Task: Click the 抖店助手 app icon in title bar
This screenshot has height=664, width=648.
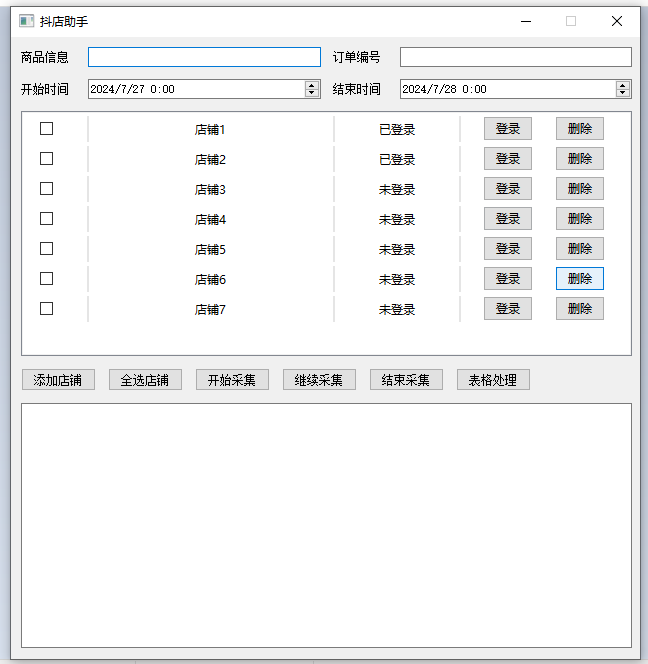Action: (x=26, y=21)
